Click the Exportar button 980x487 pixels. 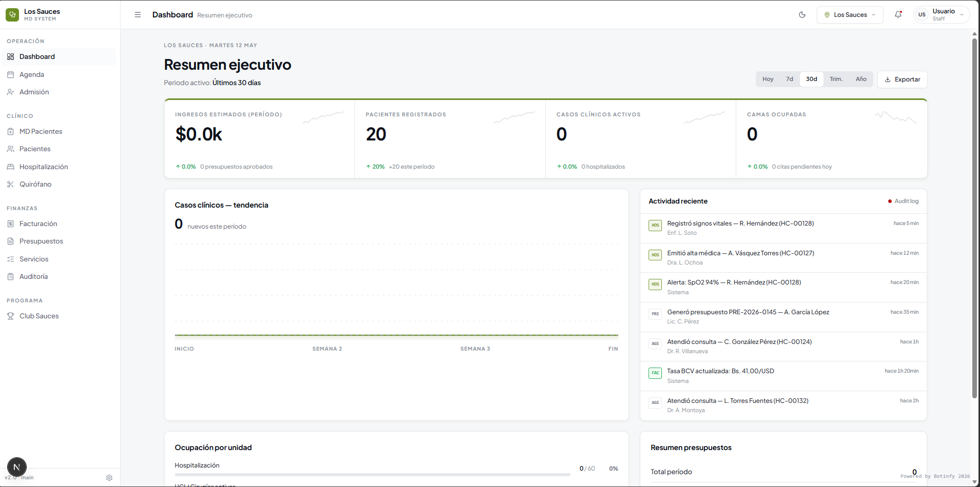[x=902, y=79]
